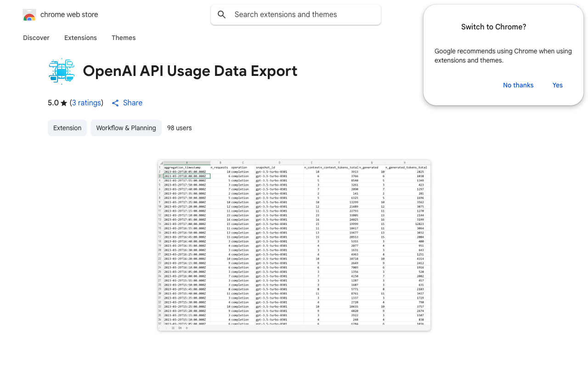Image resolution: width=588 pixels, height=368 pixels.
Task: Click the search magnifier icon
Action: click(x=221, y=14)
